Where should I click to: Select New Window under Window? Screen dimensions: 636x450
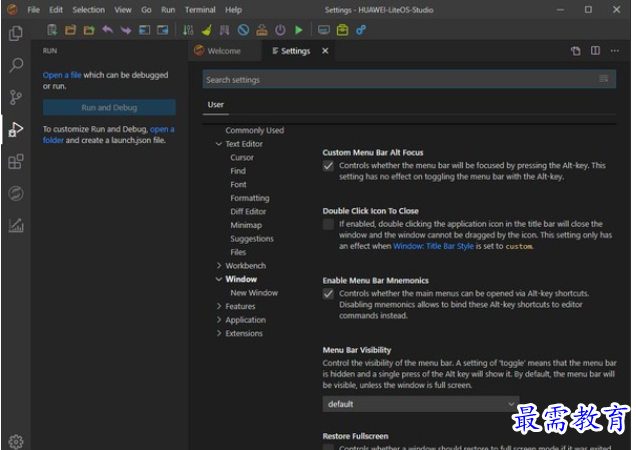click(x=254, y=293)
